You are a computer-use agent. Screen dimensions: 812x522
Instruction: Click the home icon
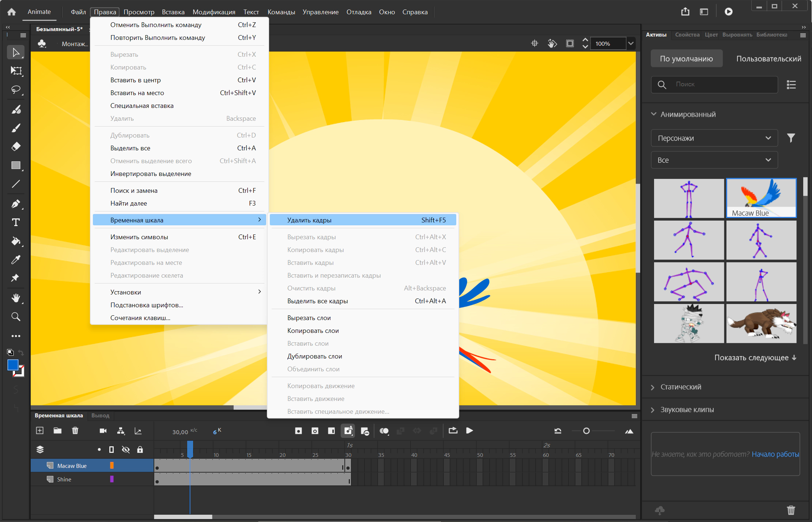12,12
